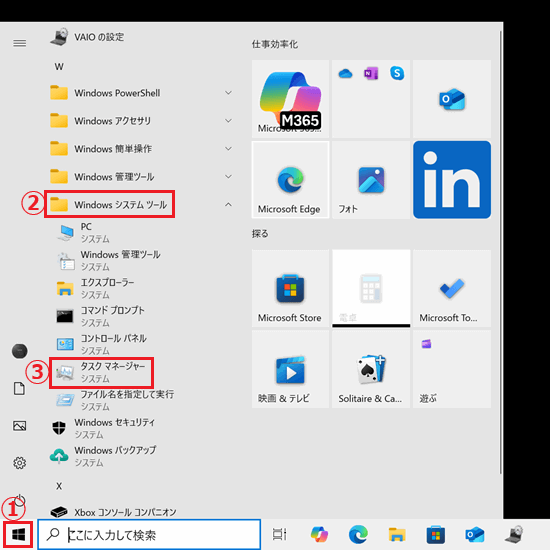Screen dimensions: 550x550
Task: Click the 探る group heading
Action: [260, 234]
